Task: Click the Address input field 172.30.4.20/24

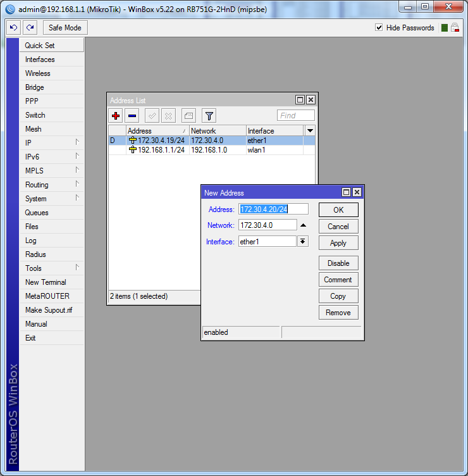Action: pyautogui.click(x=273, y=209)
